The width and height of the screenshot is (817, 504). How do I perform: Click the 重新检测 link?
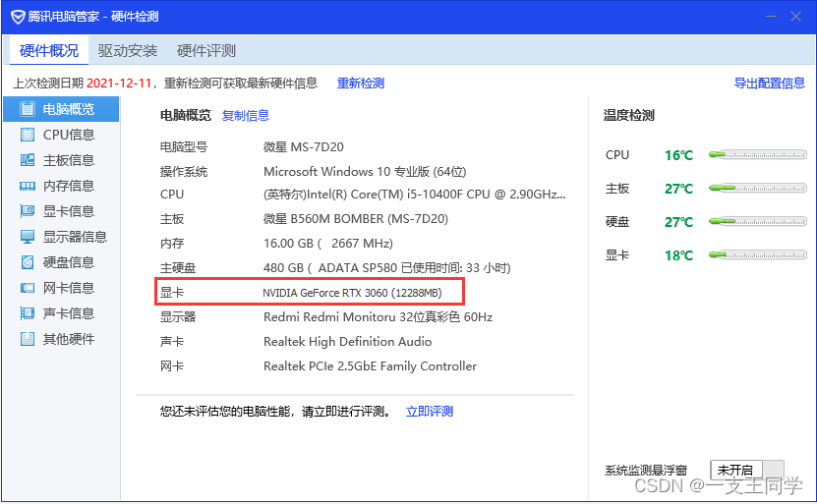tap(361, 84)
